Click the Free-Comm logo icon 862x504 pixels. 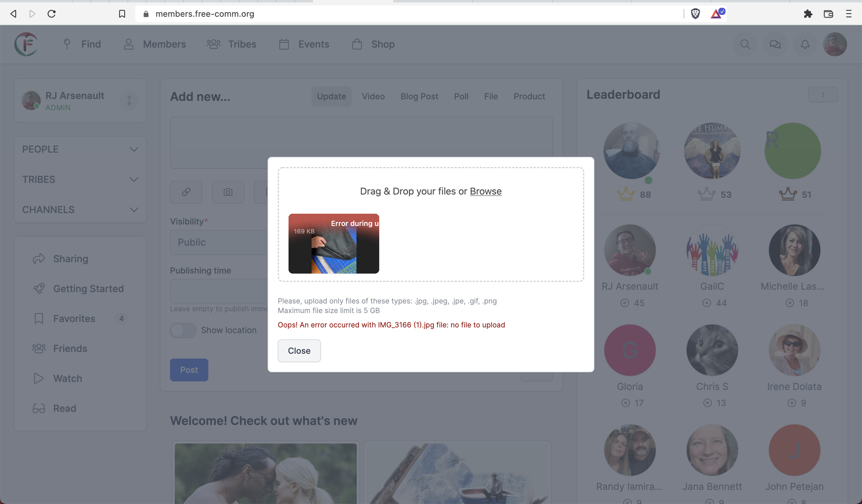point(26,44)
